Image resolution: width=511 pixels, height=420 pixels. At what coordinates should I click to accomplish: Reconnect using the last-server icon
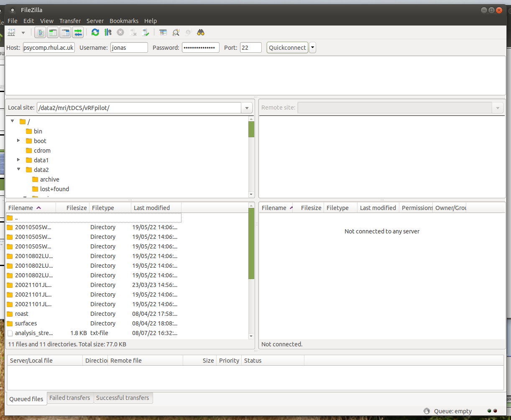(146, 32)
